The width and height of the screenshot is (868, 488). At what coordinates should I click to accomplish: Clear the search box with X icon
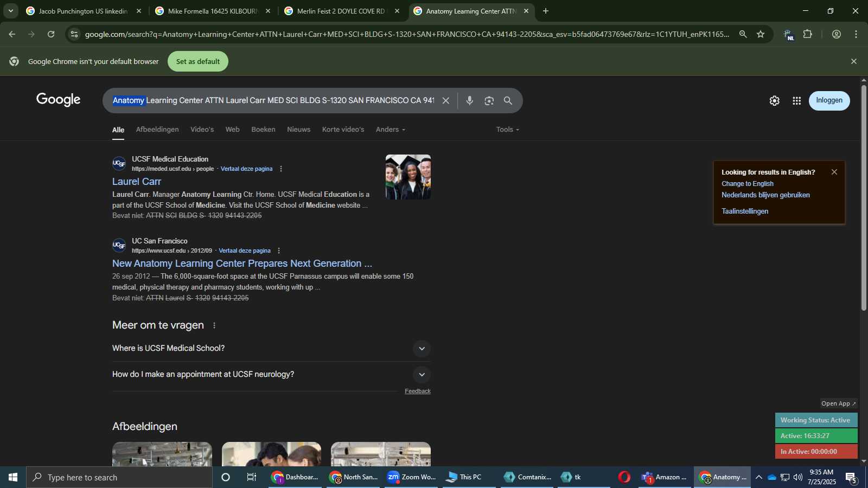(445, 101)
